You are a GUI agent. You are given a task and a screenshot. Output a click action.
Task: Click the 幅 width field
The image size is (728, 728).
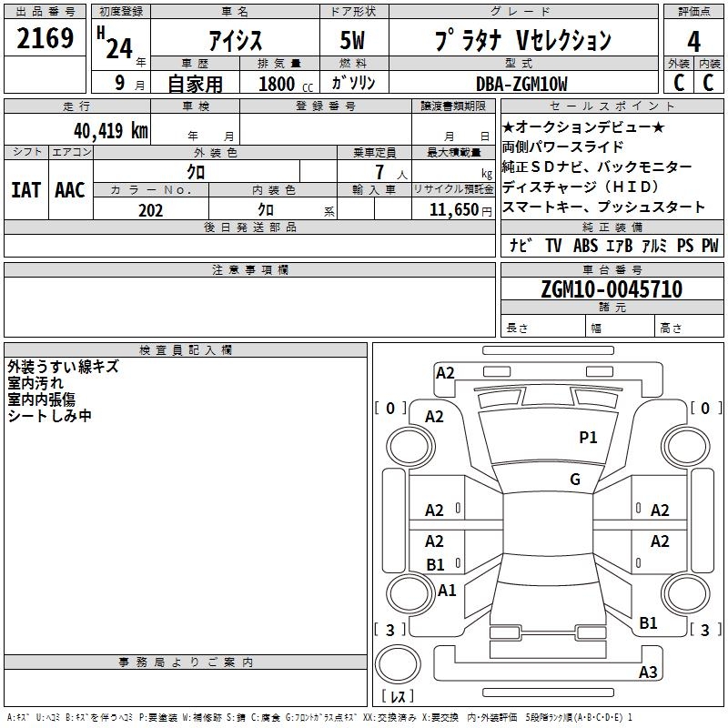click(x=620, y=328)
